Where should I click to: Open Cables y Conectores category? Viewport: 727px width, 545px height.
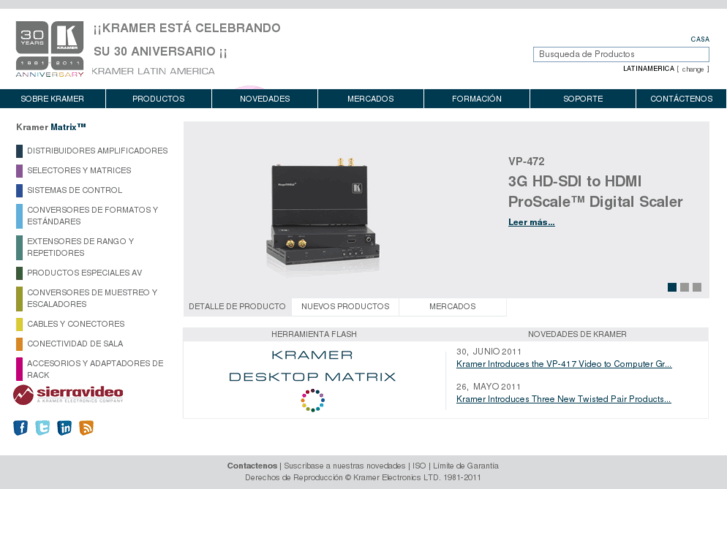click(76, 324)
